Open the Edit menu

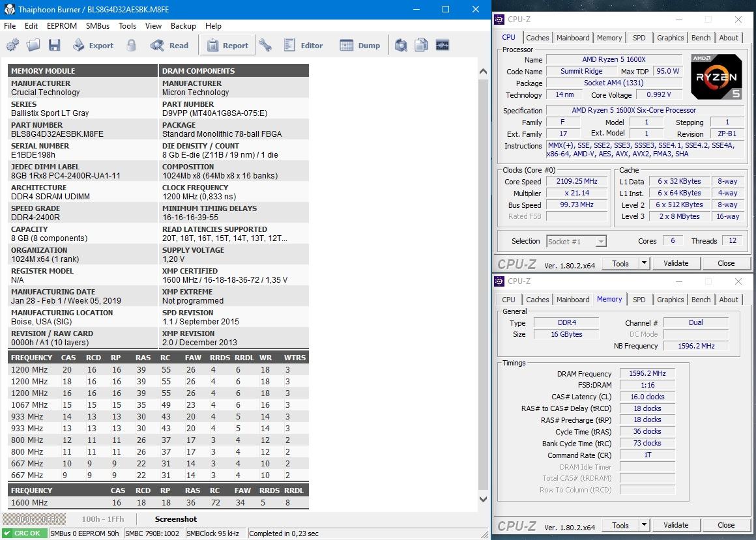(x=31, y=26)
